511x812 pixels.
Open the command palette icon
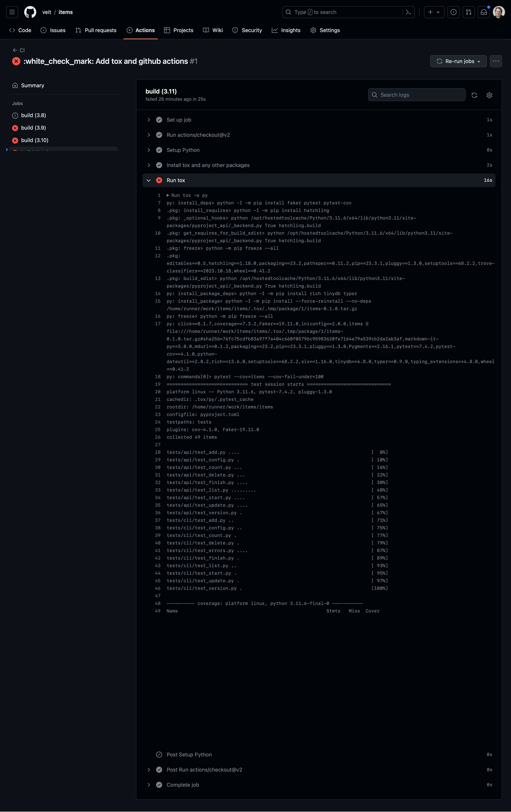pyautogui.click(x=408, y=12)
